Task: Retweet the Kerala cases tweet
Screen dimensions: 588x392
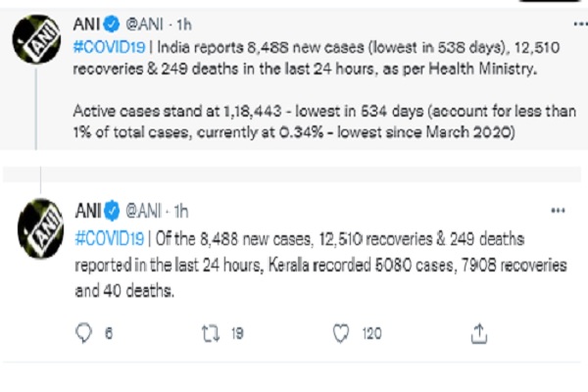Action: coord(209,334)
